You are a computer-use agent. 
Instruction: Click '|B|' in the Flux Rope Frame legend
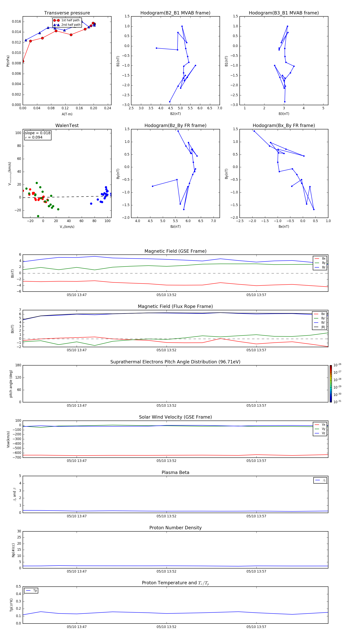(x=323, y=327)
